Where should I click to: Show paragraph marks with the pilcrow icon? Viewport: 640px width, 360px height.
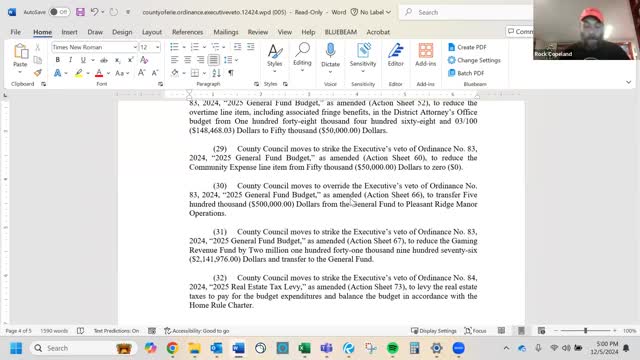pyautogui.click(x=231, y=73)
